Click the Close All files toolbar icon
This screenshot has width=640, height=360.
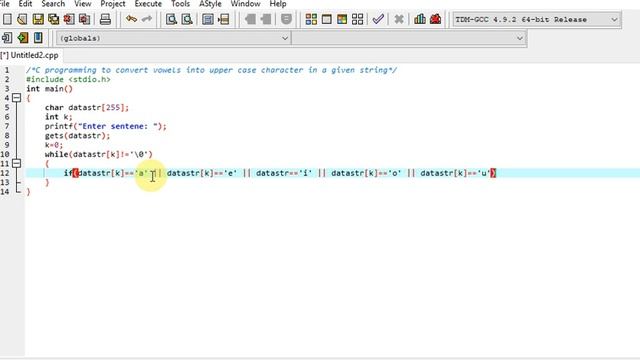(x=84, y=19)
